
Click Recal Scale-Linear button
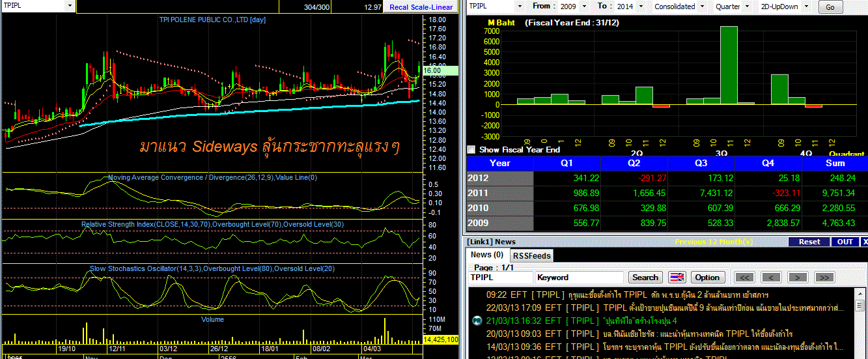421,7
